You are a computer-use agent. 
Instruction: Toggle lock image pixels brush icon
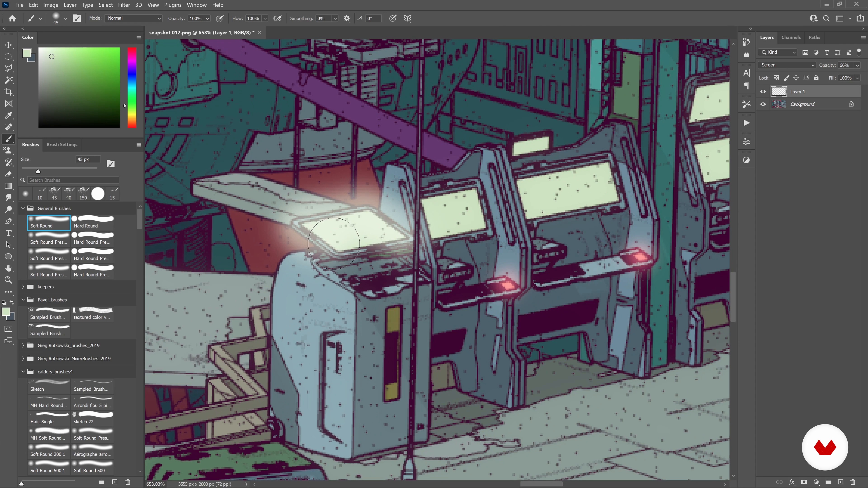pyautogui.click(x=786, y=78)
